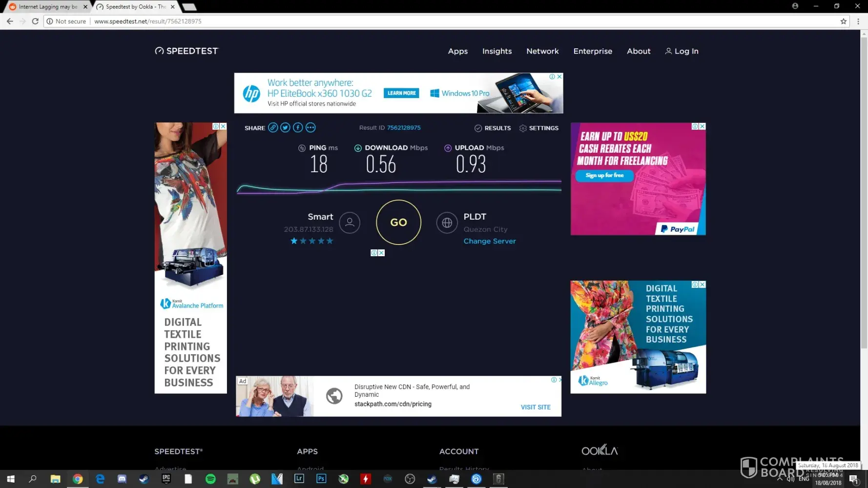The image size is (868, 488).
Task: Close the HP EliteBook banner ad
Action: pos(559,77)
